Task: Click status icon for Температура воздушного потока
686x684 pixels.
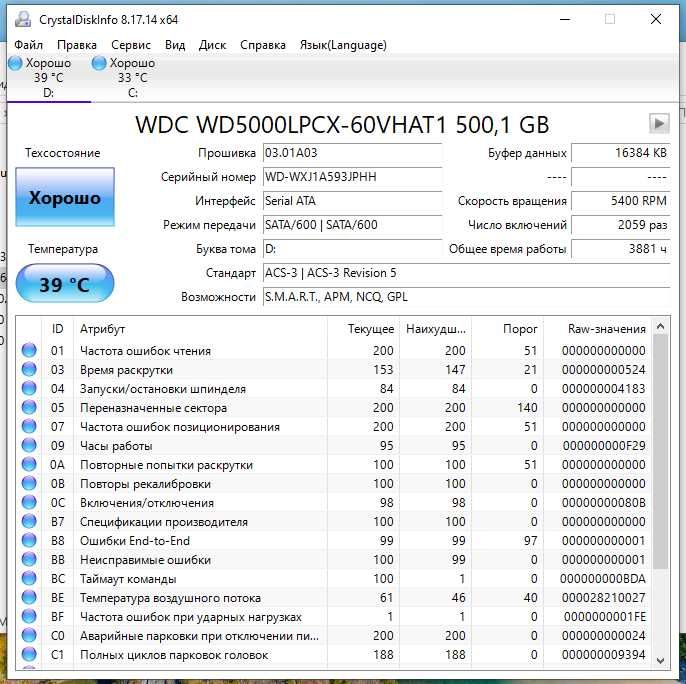Action: click(x=29, y=597)
